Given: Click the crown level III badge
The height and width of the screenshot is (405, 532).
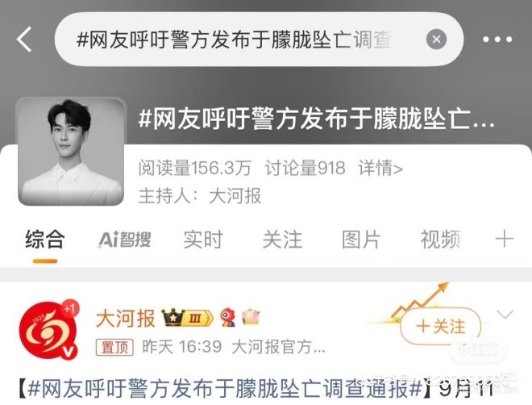Looking at the screenshot, I should tap(187, 318).
